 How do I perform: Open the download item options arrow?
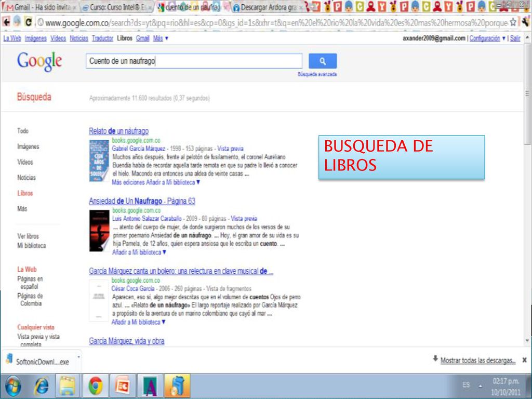(x=79, y=357)
